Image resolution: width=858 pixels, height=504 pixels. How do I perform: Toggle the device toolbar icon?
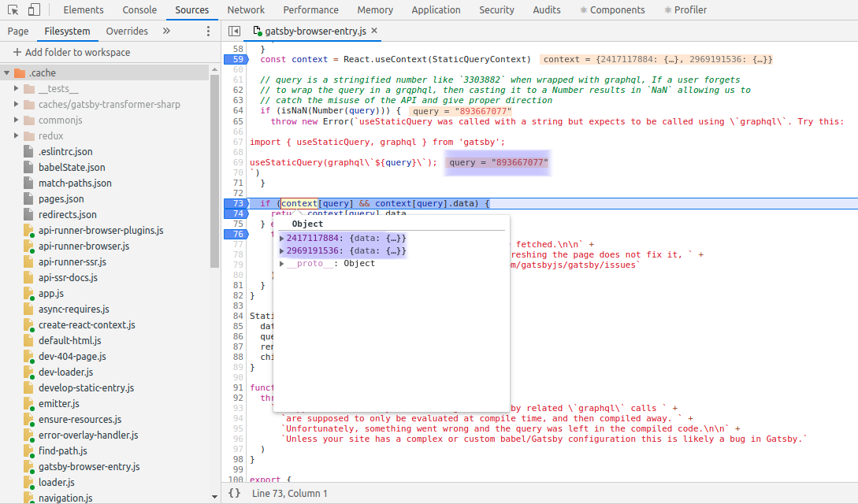coord(34,10)
